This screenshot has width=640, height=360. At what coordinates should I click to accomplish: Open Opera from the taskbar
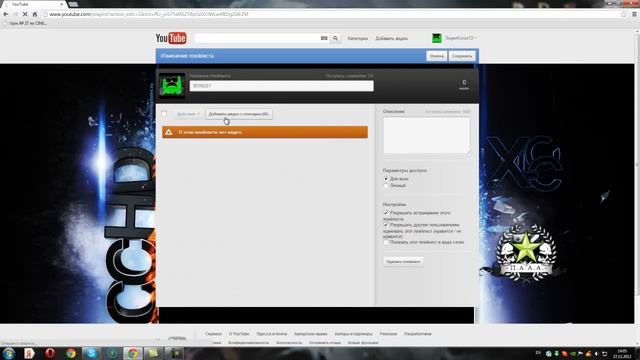(50, 353)
